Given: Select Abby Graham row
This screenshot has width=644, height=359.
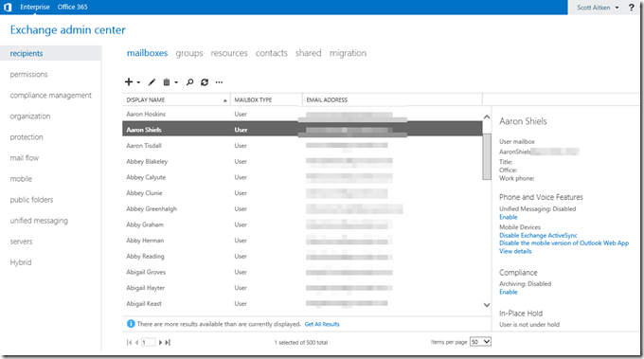Looking at the screenshot, I should [x=302, y=224].
